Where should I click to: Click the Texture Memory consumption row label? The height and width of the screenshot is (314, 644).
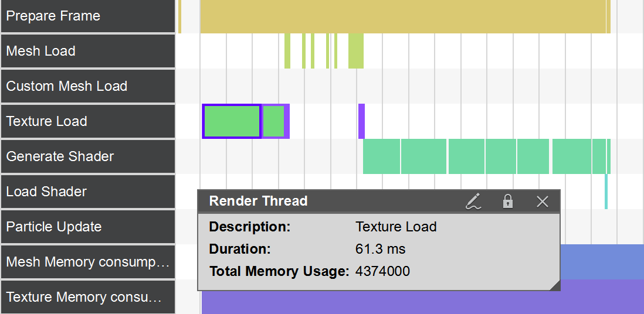pos(88,297)
